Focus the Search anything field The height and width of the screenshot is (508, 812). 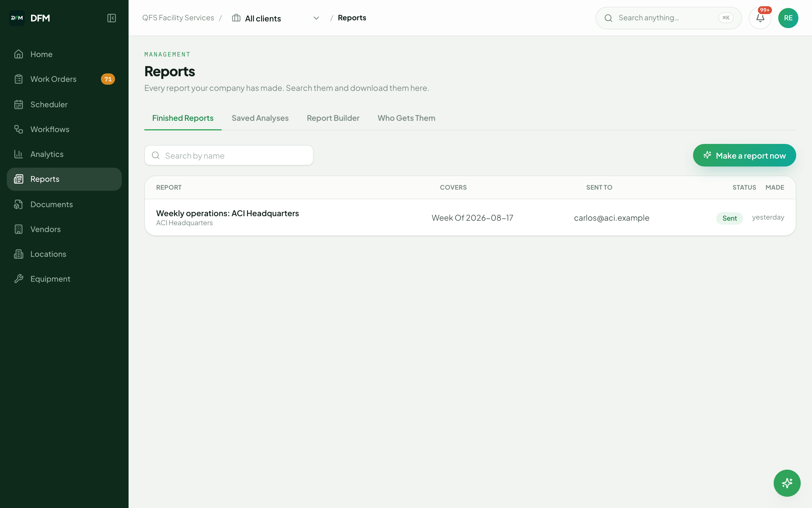(668, 18)
